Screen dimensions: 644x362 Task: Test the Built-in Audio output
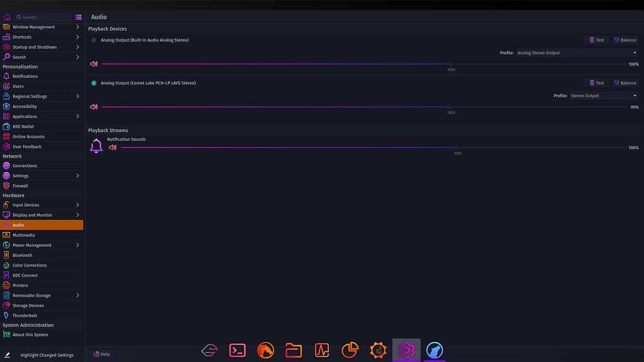[x=595, y=40]
